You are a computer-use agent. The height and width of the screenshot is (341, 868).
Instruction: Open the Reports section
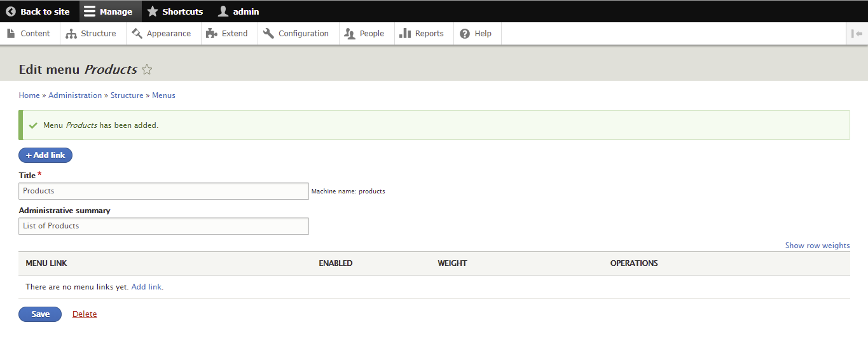(422, 34)
